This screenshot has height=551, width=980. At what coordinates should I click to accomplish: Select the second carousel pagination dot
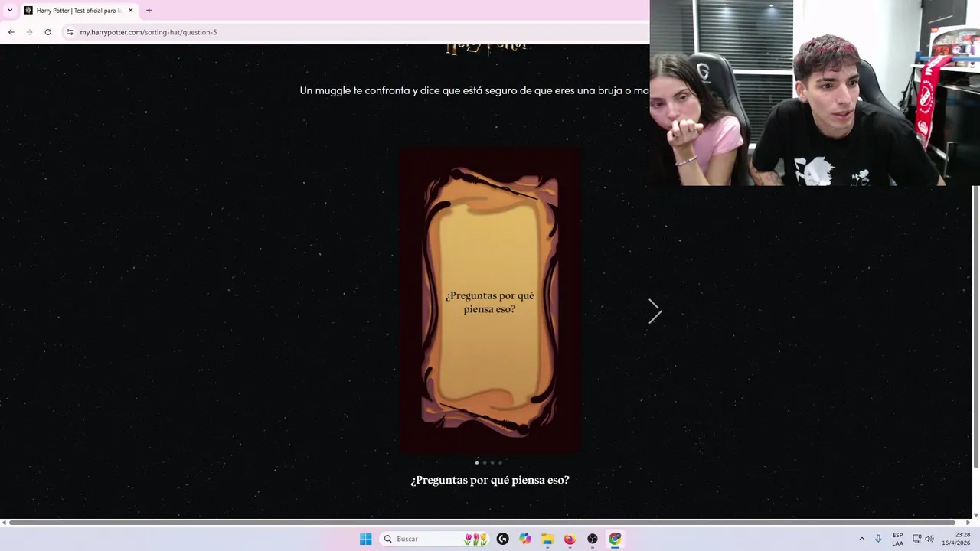485,462
